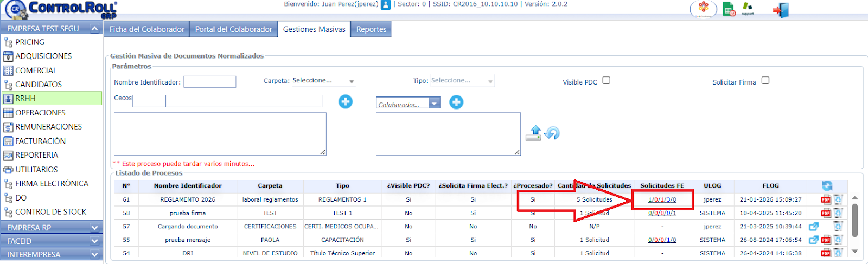Image resolution: width=868 pixels, height=264 pixels.
Task: Open the Carpeta dropdown
Action: click(x=324, y=81)
